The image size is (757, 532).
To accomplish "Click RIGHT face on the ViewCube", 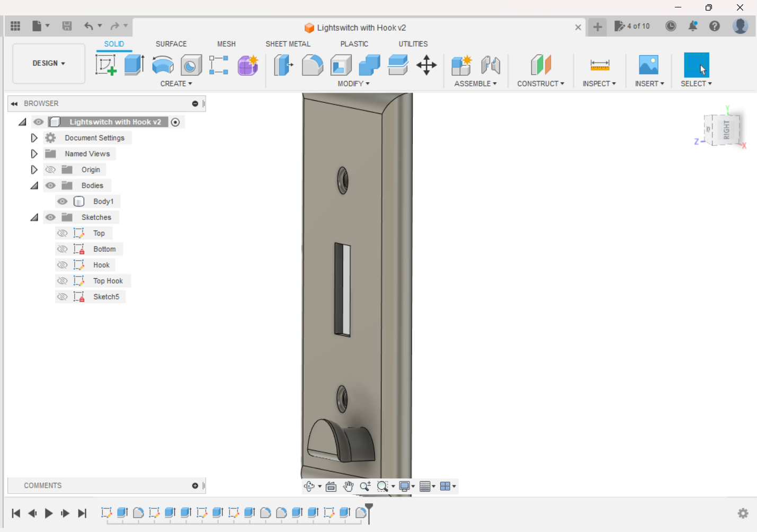I will [727, 130].
